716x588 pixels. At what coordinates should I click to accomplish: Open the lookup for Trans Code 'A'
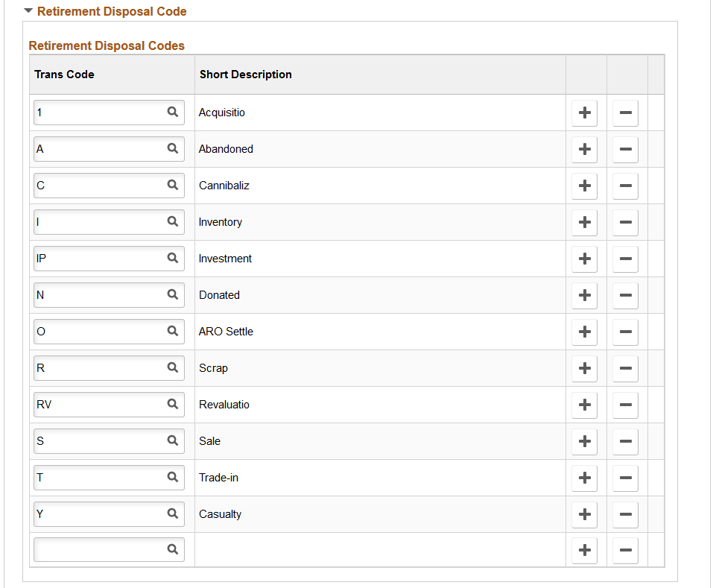[x=173, y=149]
